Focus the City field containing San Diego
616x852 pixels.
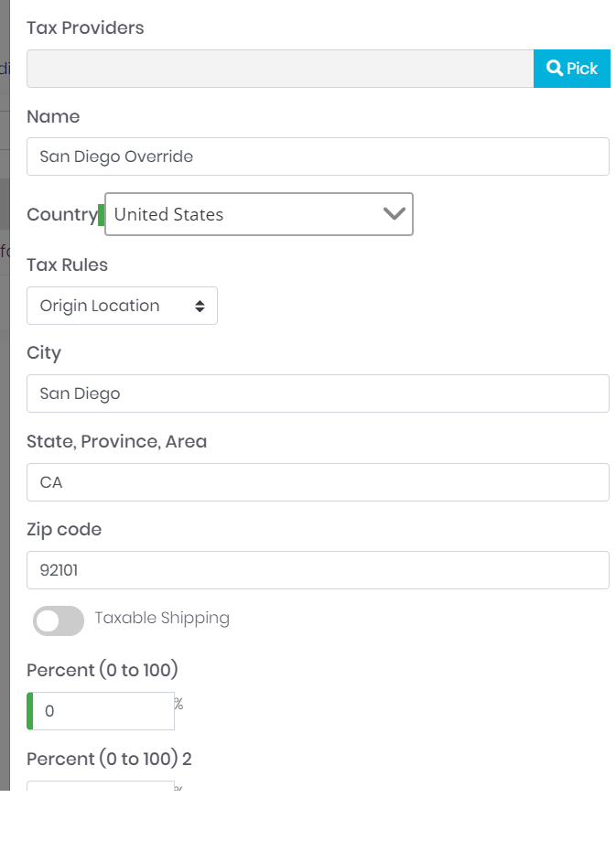click(318, 394)
